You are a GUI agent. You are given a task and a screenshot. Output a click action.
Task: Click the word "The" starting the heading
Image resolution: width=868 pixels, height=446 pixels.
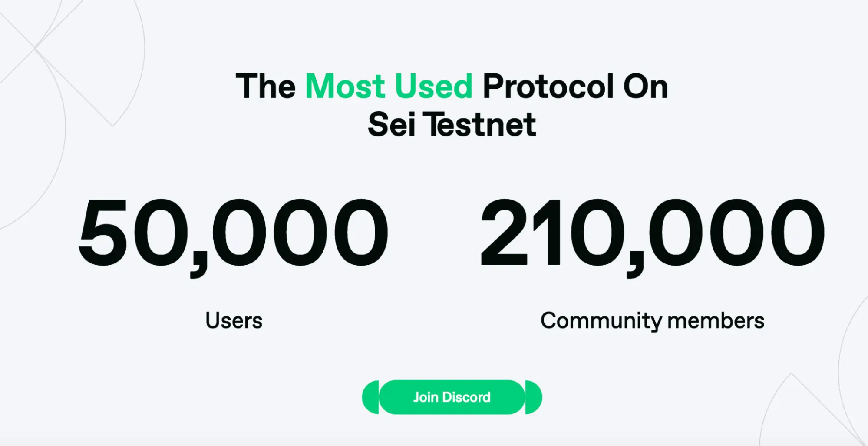pos(266,86)
